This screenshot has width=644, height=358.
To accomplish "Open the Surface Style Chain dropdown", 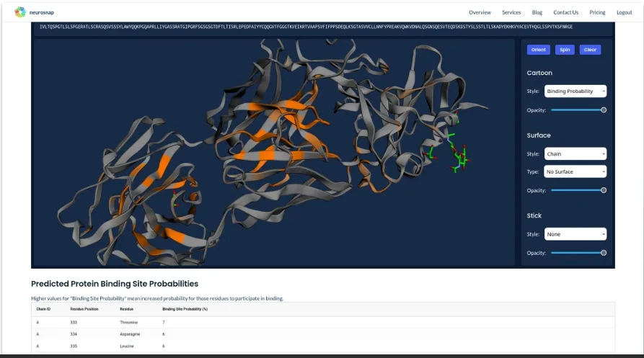I will point(575,153).
